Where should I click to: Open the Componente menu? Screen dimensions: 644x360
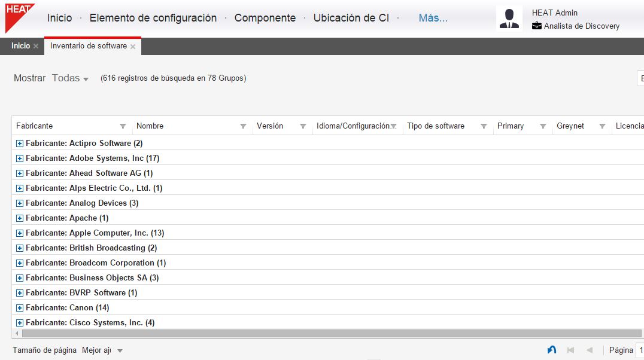(265, 18)
